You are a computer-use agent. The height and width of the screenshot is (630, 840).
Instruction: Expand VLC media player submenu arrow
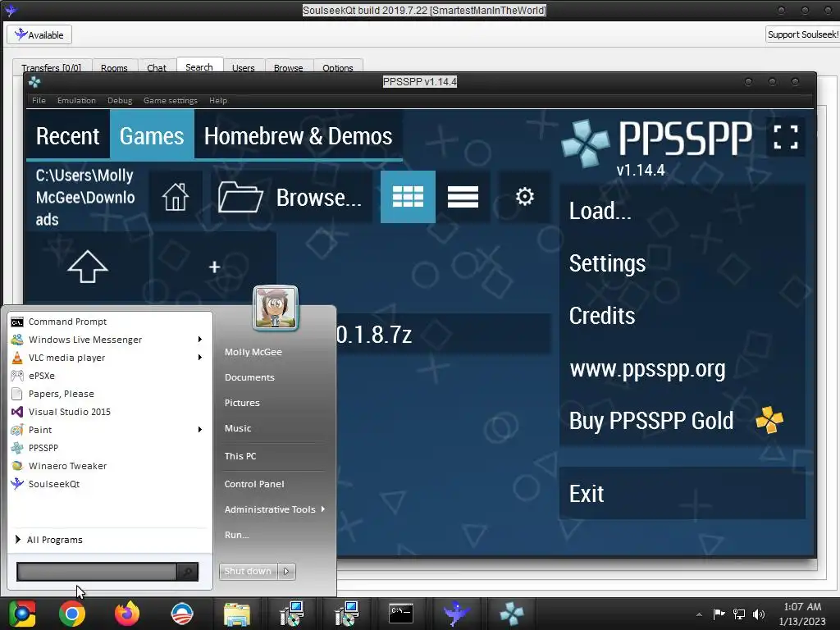coord(200,358)
